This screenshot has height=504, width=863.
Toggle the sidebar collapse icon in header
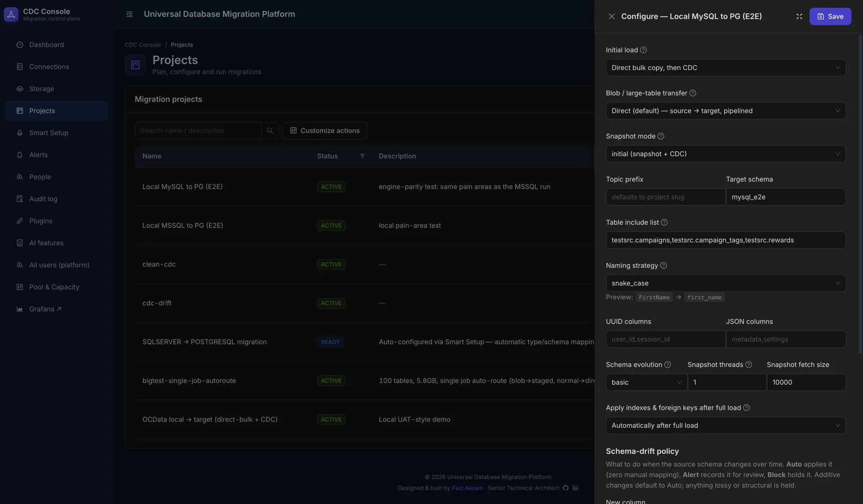pyautogui.click(x=129, y=14)
